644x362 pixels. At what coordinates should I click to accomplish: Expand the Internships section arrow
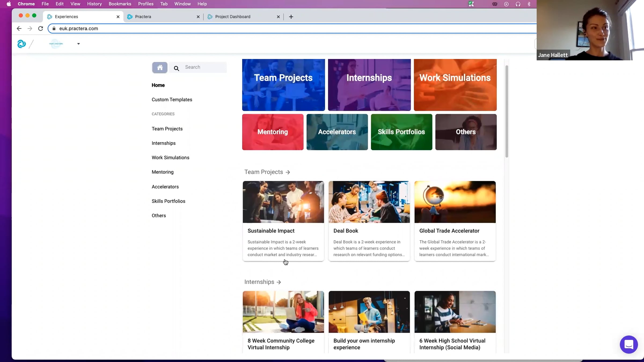[279, 282]
